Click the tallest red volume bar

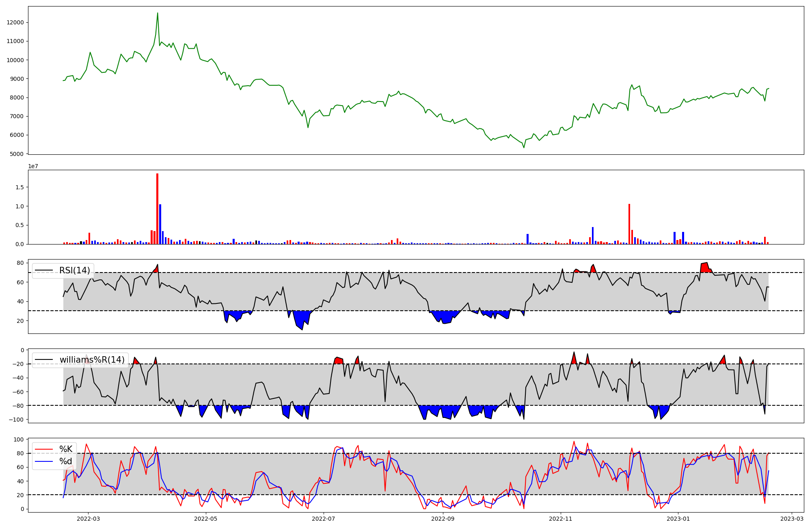click(158, 209)
